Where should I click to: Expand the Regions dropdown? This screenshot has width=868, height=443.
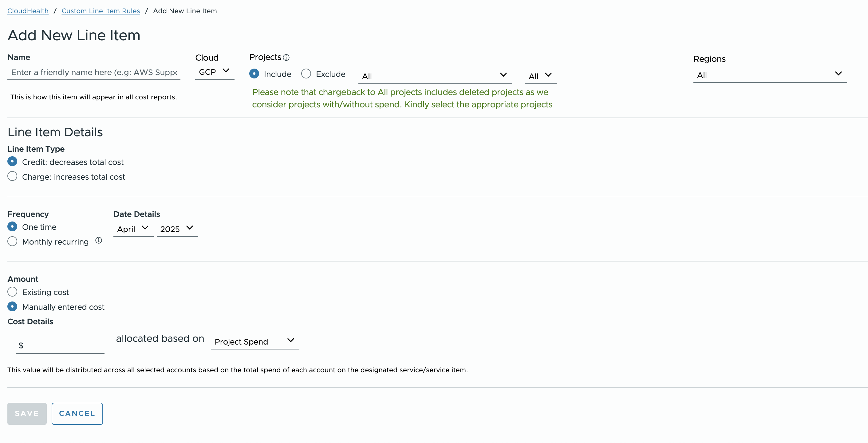tap(770, 75)
